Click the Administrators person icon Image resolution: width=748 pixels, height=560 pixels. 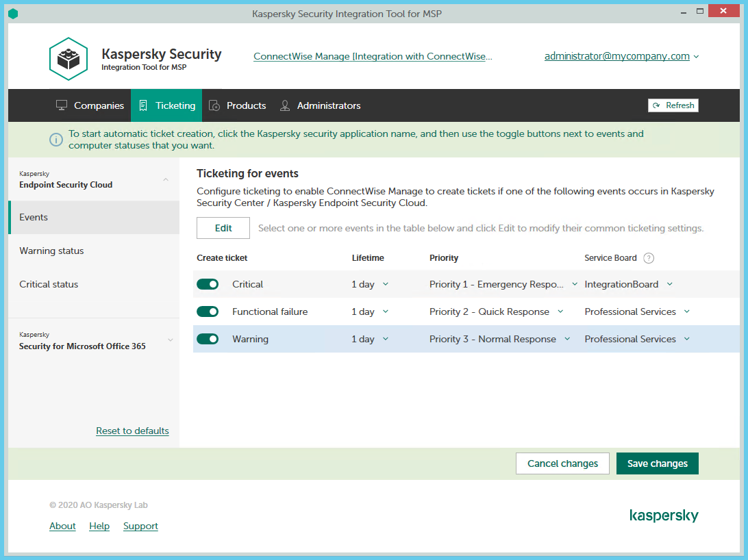pos(285,105)
